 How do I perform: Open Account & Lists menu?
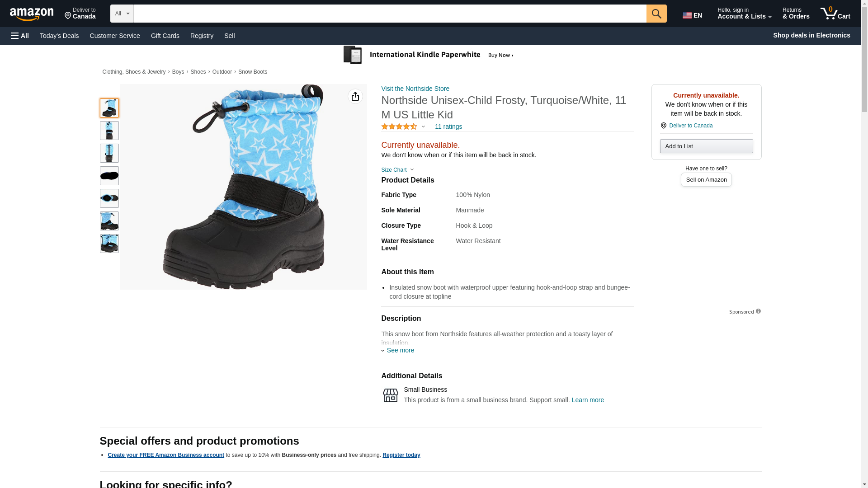pyautogui.click(x=744, y=14)
